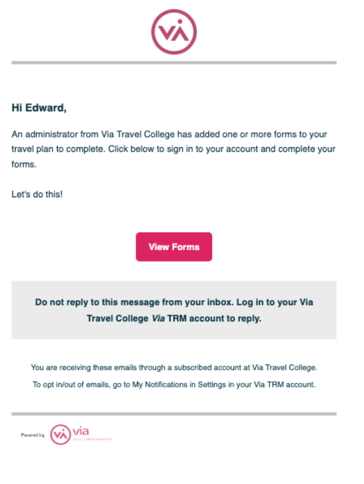Click the gray 'Do not reply' notice box

174,310
